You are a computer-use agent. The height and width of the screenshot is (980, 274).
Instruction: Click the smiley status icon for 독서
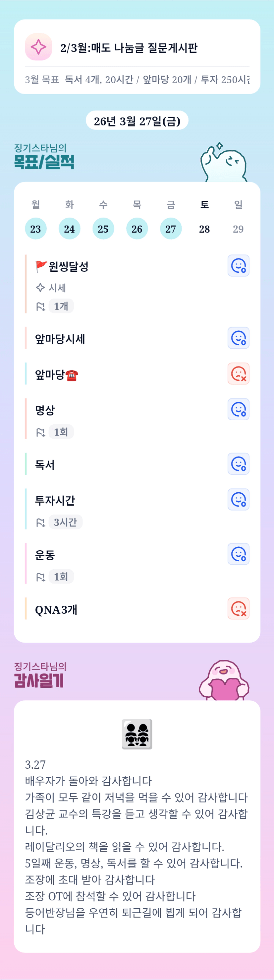(x=238, y=464)
